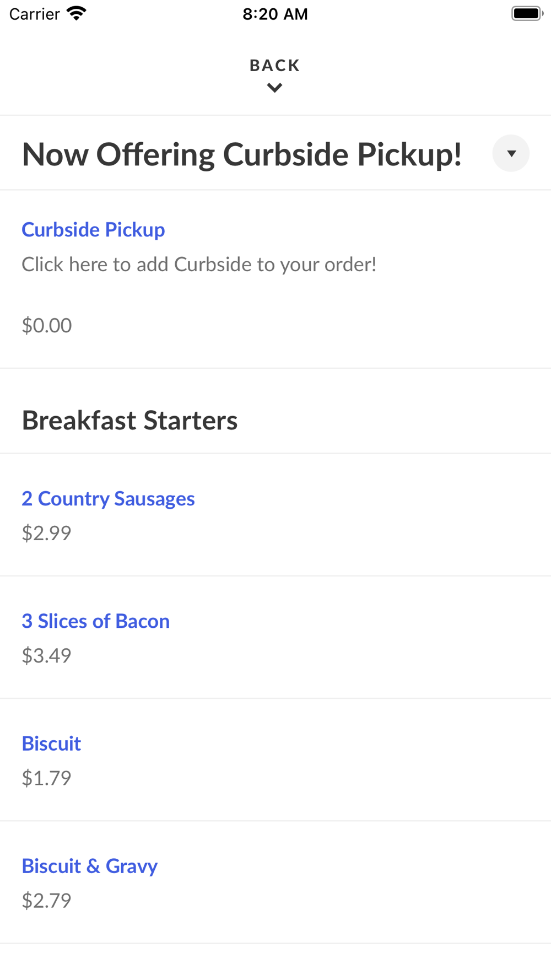Tap the BACK label at top
This screenshot has height=980, width=551.
click(x=275, y=66)
